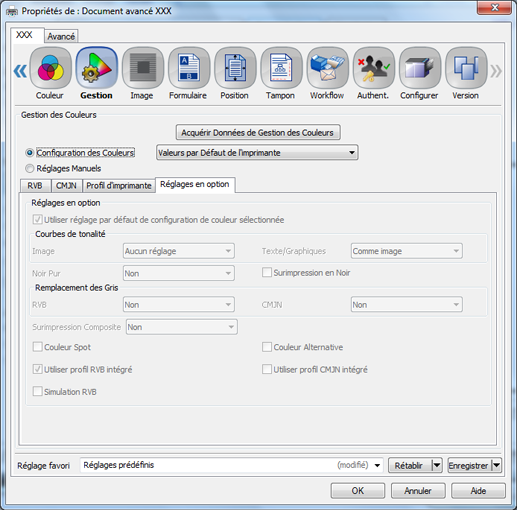Open Texte/Graphiques dropdown showing Comme image

pos(407,251)
